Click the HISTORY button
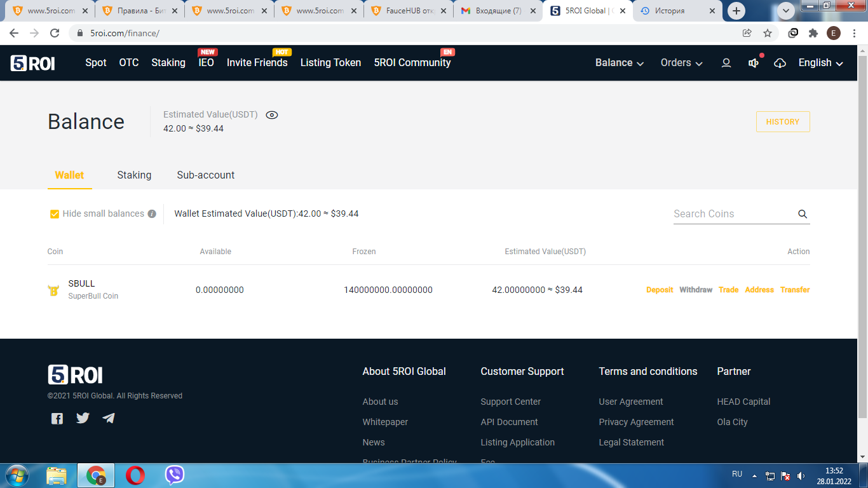Image resolution: width=868 pixels, height=488 pixels. tap(783, 122)
